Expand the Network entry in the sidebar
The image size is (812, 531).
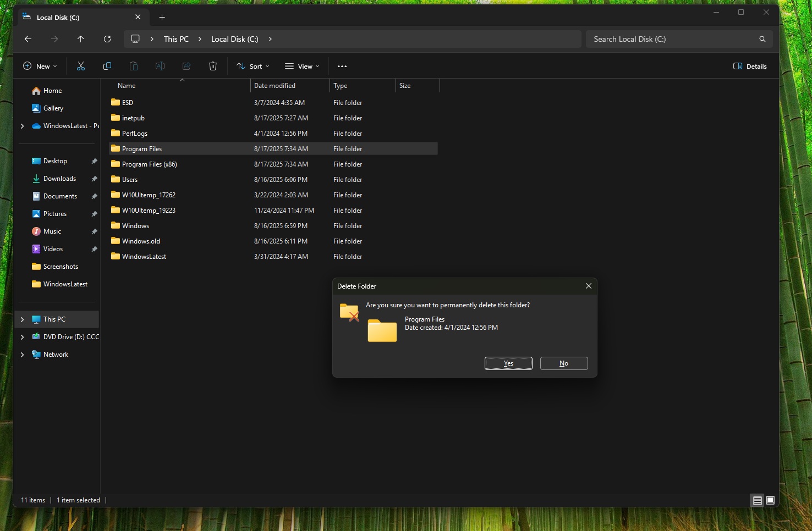22,354
